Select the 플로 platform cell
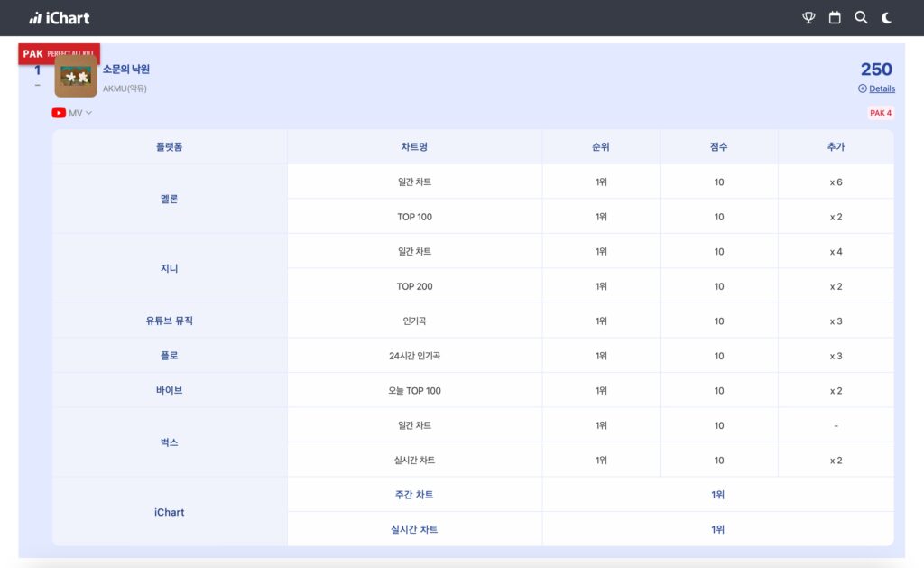Image resolution: width=924 pixels, height=568 pixels. [x=169, y=356]
